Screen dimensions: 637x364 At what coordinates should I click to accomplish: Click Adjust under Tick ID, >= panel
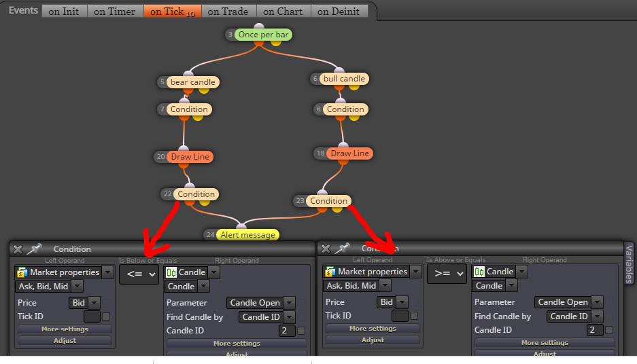coord(373,340)
